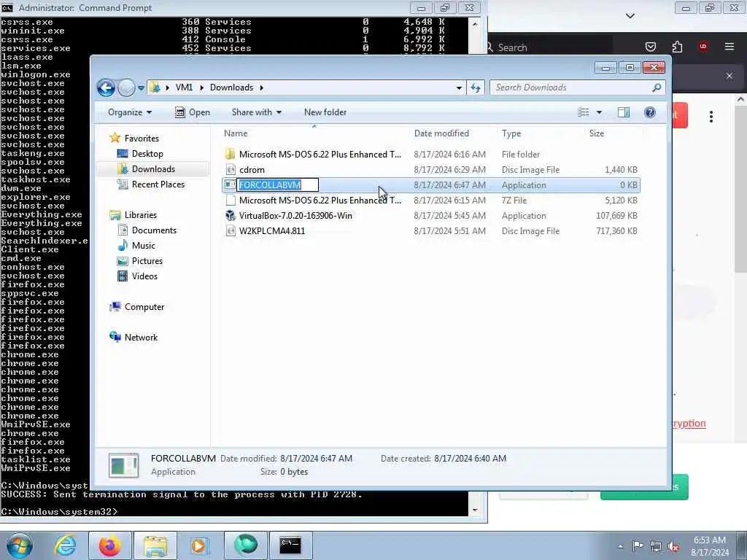Expand the view options dropdown arrow

(x=600, y=112)
